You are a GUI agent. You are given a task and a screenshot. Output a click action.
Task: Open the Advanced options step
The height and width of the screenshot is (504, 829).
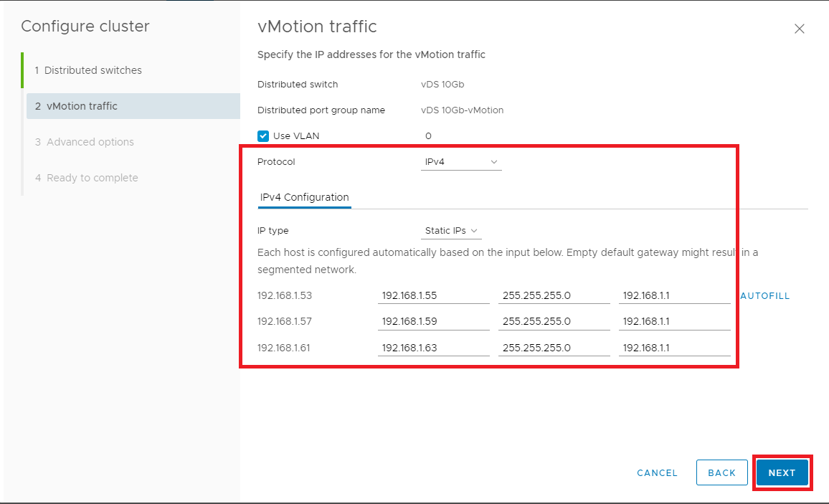[x=90, y=142]
